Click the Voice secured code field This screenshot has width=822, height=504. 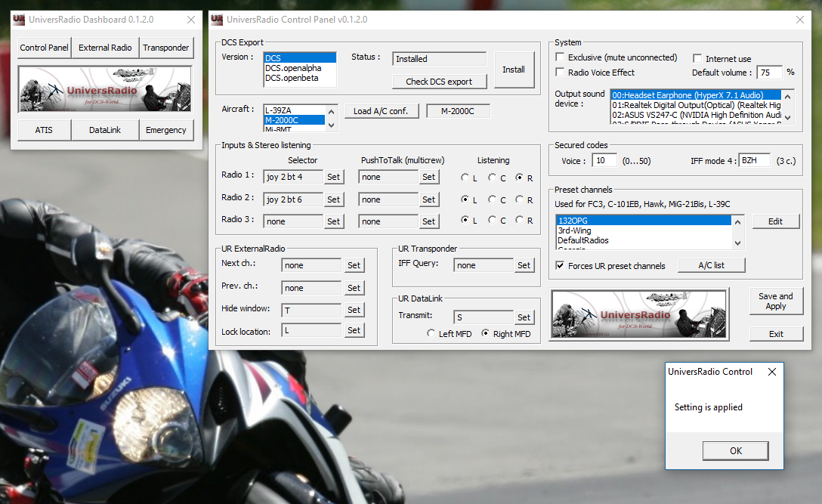[x=604, y=160]
